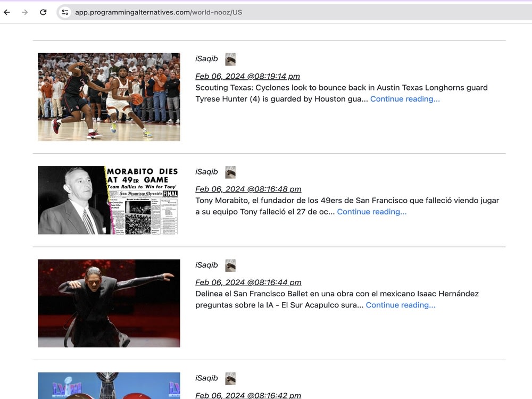The image size is (532, 399).
Task: Go back using the browser back arrow
Action: pos(7,12)
